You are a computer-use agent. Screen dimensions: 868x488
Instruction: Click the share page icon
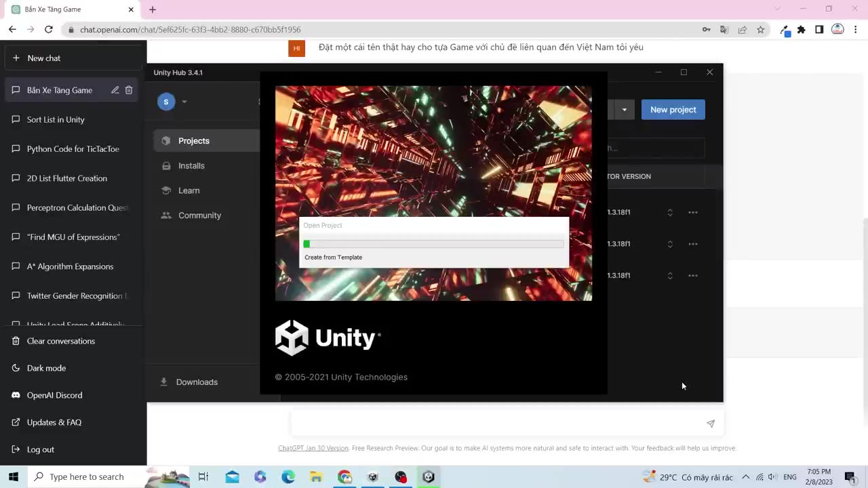(743, 30)
